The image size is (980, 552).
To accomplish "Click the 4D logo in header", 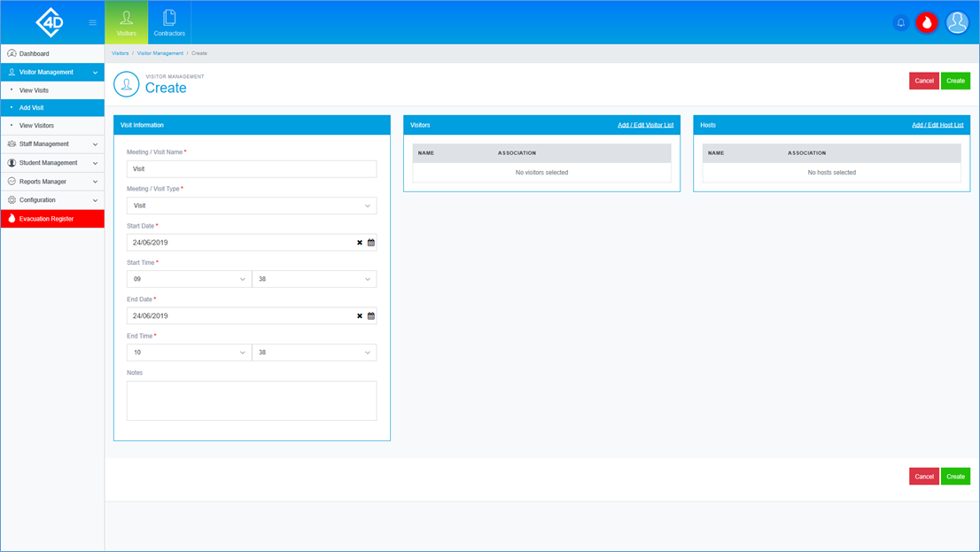I will coord(50,22).
